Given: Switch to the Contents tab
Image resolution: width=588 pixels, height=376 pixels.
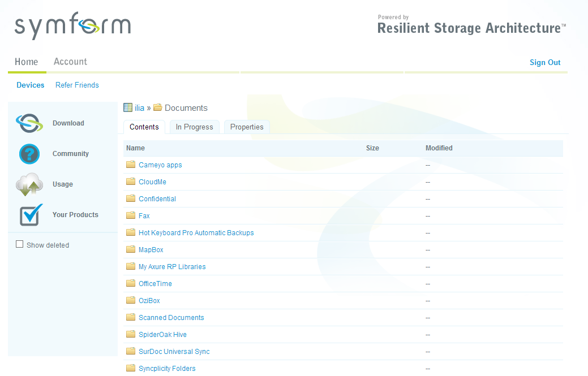Looking at the screenshot, I should (144, 127).
